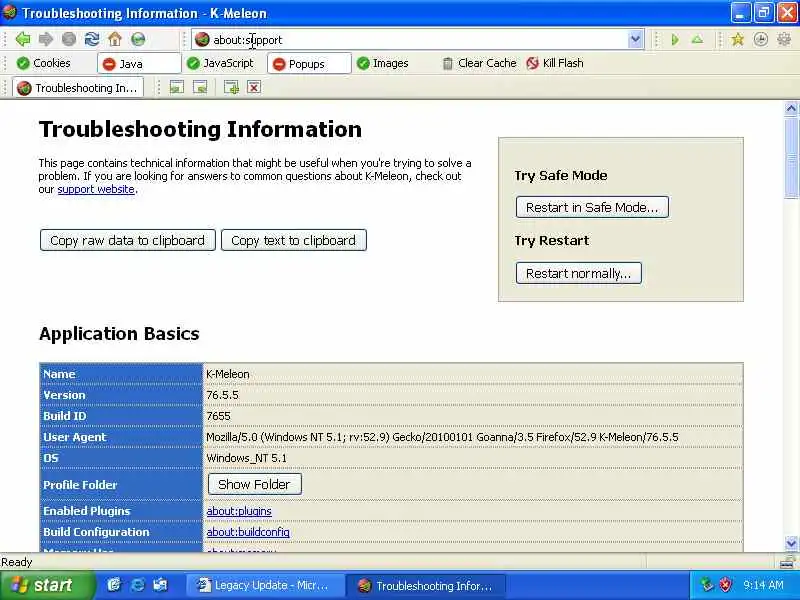Click the Build ID value 7655

click(218, 416)
